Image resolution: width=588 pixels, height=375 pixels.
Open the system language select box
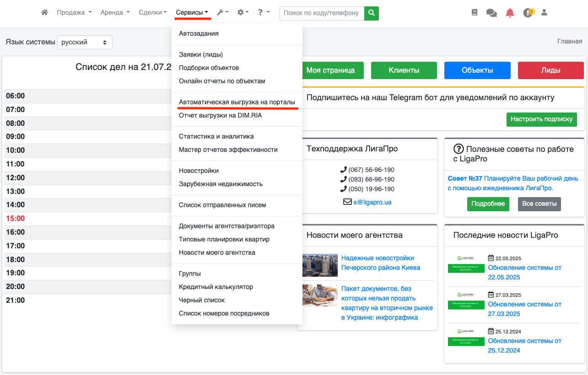[x=85, y=42]
